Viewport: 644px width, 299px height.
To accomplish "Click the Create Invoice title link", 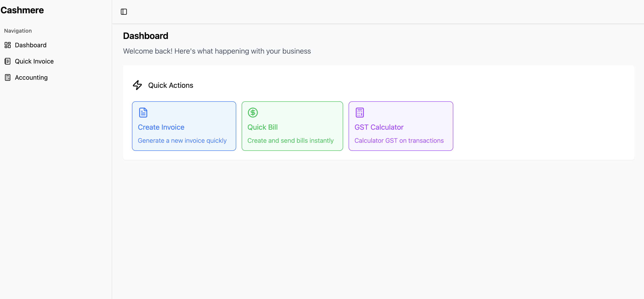I will coord(161,127).
